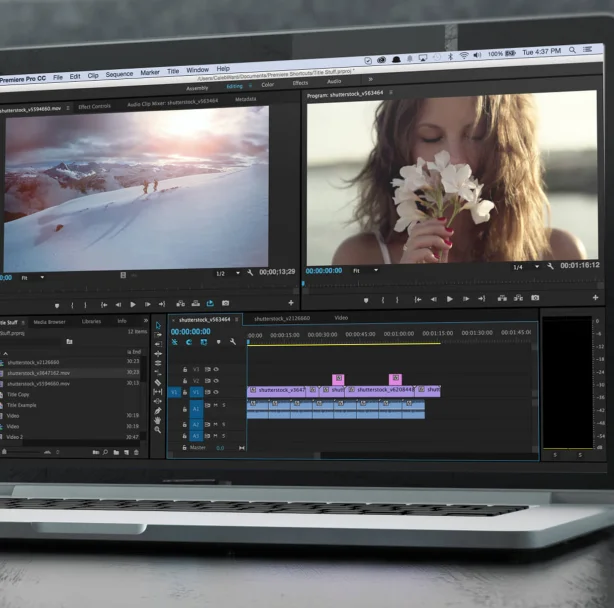The width and height of the screenshot is (614, 608).
Task: Toggle the lock on track V2
Action: (184, 381)
